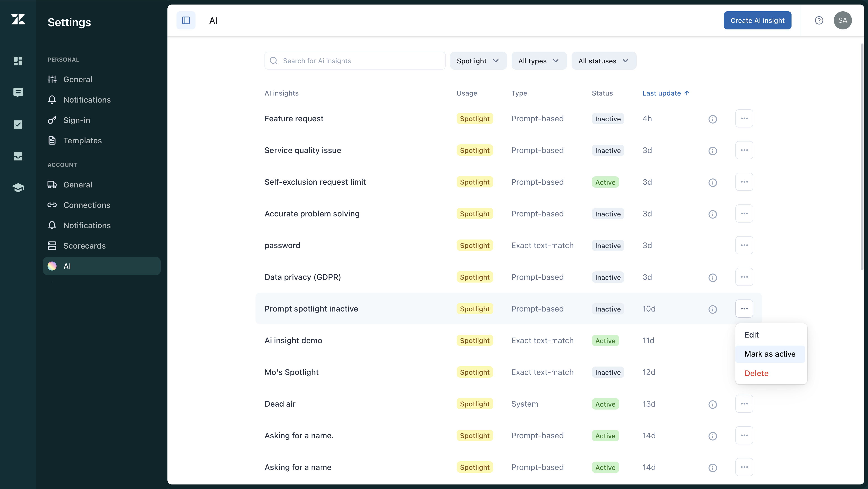Image resolution: width=868 pixels, height=489 pixels.
Task: Go to the dashboard icon in the left rail
Action: point(18,61)
